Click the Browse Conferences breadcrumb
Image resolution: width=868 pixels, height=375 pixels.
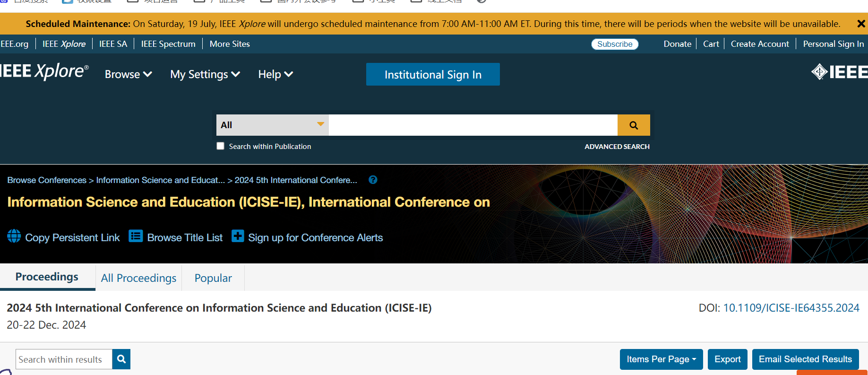47,180
